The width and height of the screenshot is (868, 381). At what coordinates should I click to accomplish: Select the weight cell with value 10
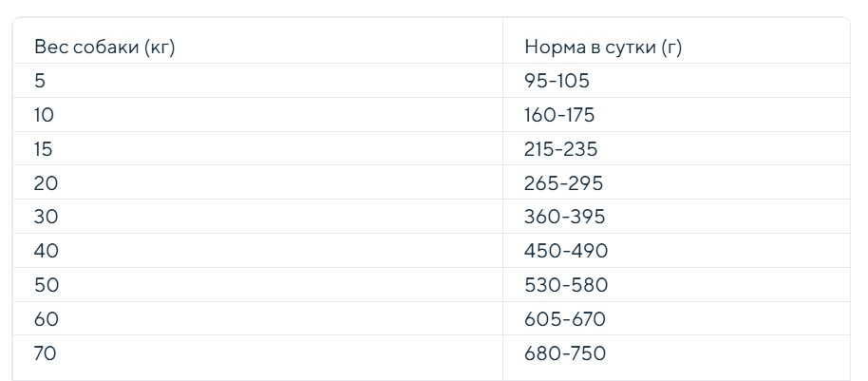44,115
